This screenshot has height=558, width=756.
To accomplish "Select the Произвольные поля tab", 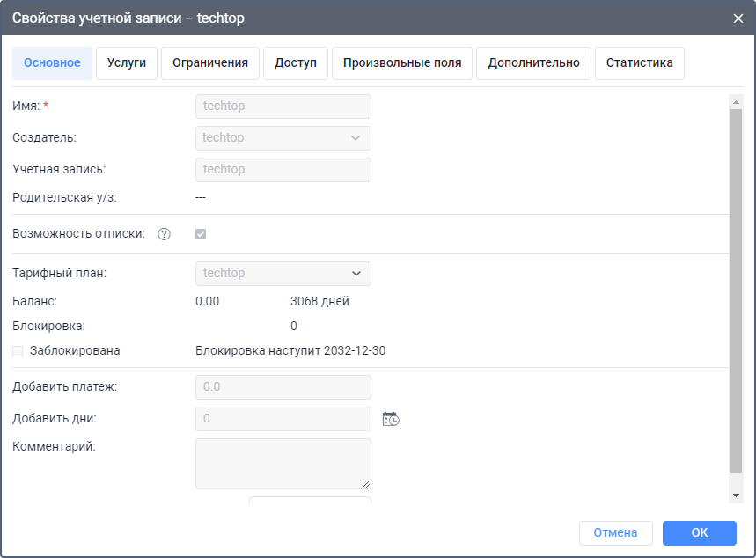I will click(x=402, y=63).
